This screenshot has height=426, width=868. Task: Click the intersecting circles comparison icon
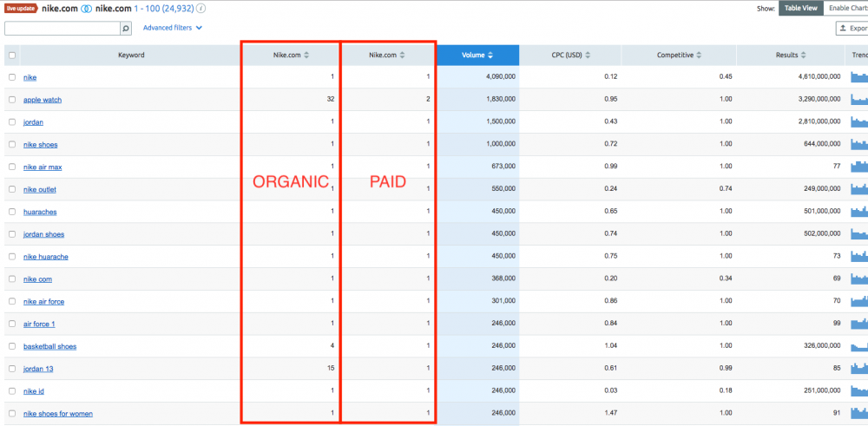87,8
